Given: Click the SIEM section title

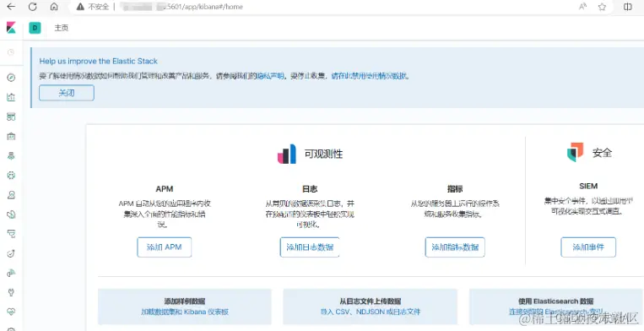Looking at the screenshot, I should click(588, 186).
